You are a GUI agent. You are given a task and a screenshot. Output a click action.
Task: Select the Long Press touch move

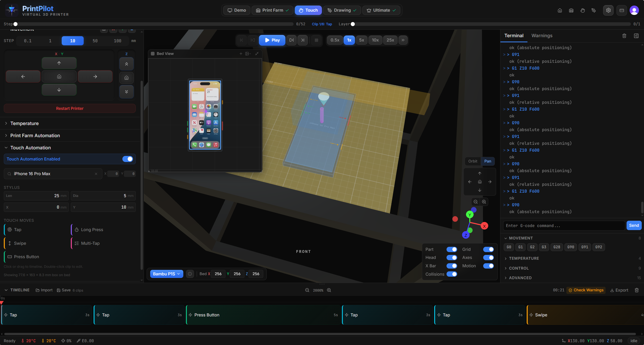pos(92,230)
